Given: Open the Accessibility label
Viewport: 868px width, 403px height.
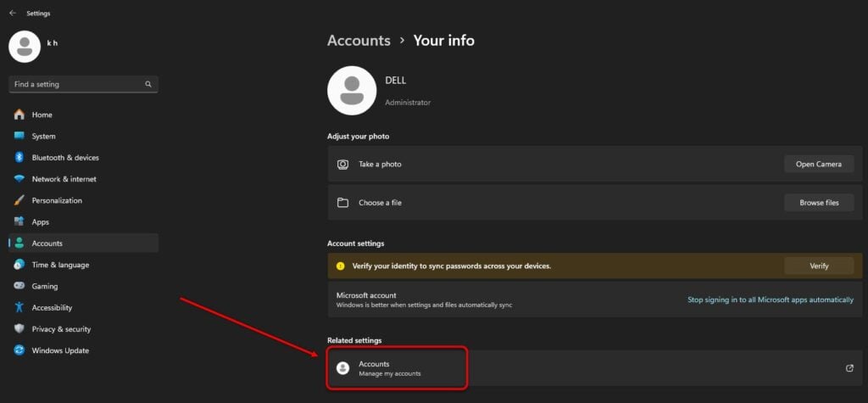Looking at the screenshot, I should click(x=52, y=308).
